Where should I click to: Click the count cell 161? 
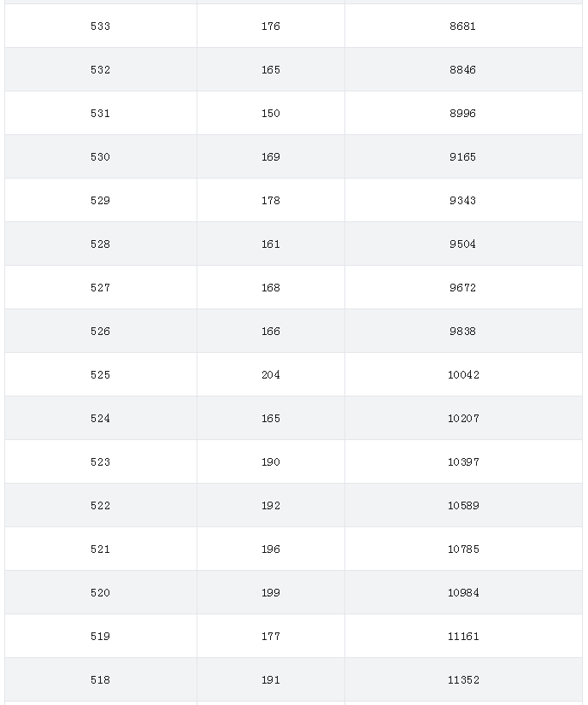(271, 244)
